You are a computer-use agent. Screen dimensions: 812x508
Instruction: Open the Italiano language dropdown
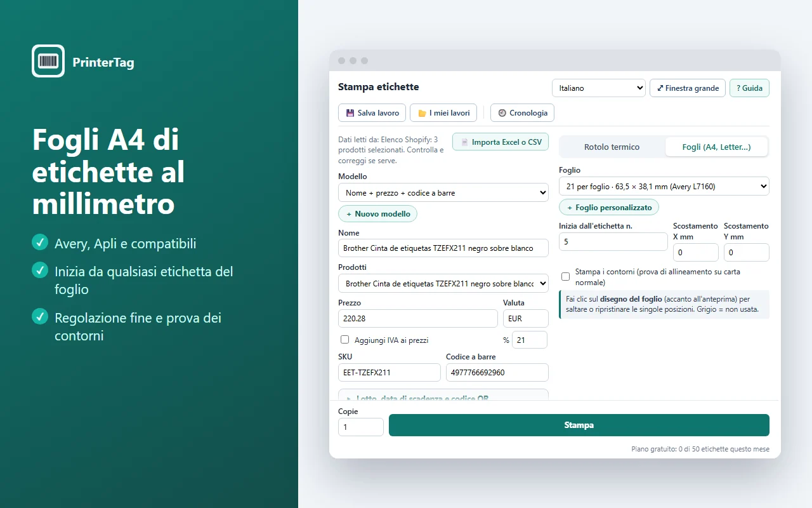[x=599, y=88]
